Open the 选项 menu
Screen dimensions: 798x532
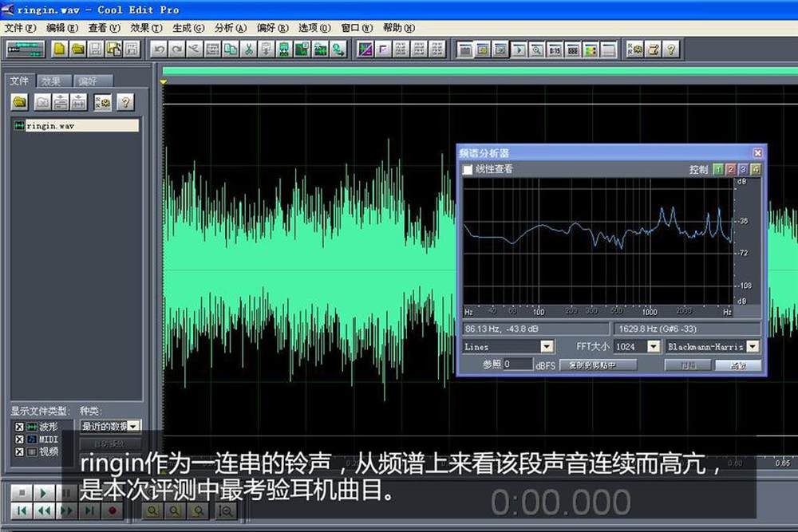314,28
